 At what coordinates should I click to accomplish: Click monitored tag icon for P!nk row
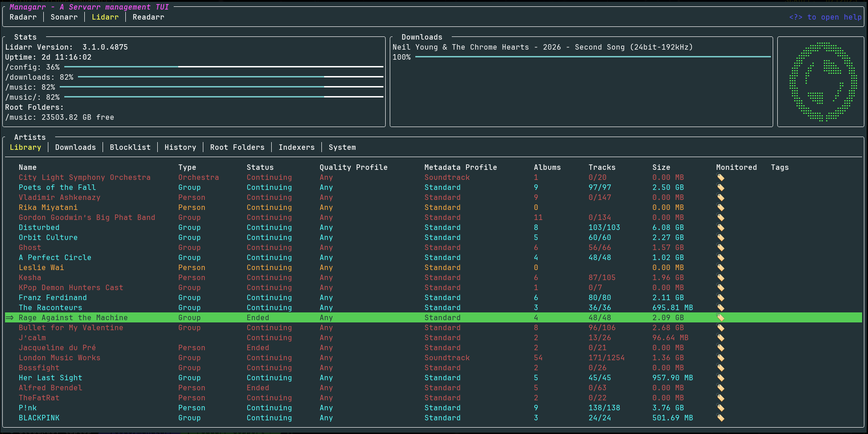[720, 408]
